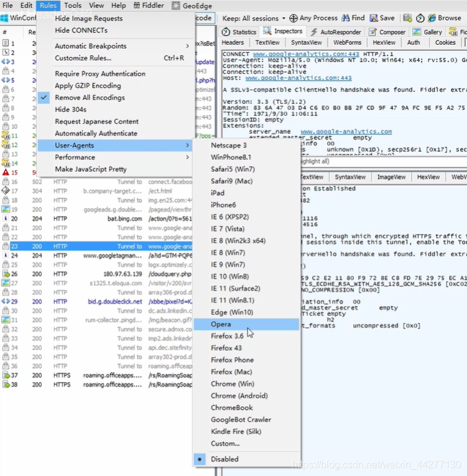Viewport: 467px width, 476px height.
Task: Click the green arrow icon of session 26
Action: point(6,274)
